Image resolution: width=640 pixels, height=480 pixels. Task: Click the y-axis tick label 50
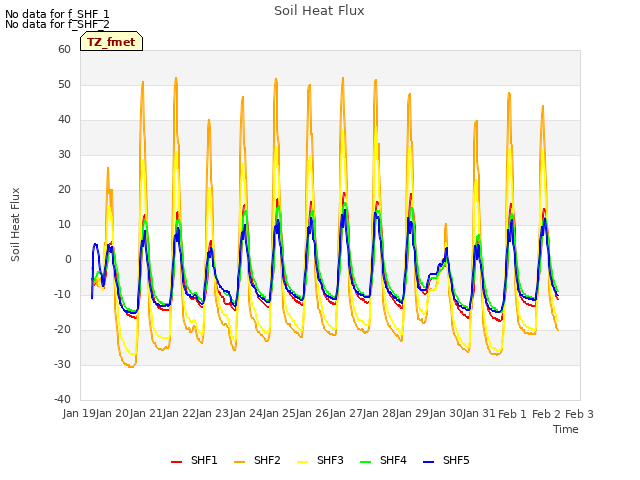[64, 84]
